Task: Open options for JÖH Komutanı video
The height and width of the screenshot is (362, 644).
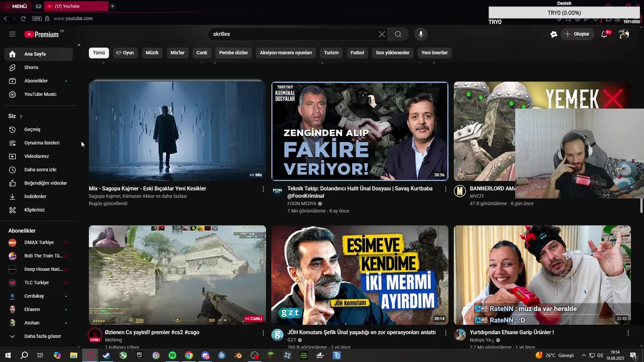Action: [x=445, y=333]
